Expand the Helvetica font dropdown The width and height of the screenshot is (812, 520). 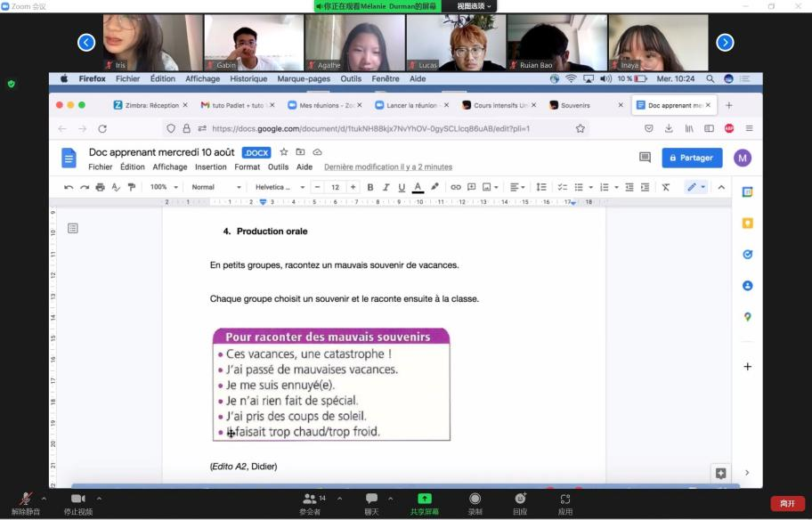[x=278, y=187]
